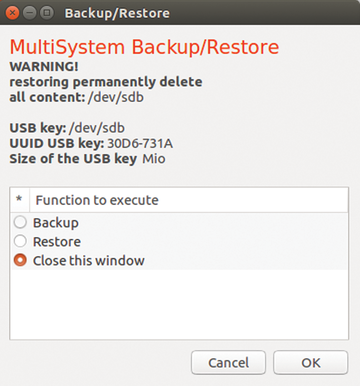Confirm selection with the OK button
This screenshot has height=386, width=360.
(x=311, y=362)
